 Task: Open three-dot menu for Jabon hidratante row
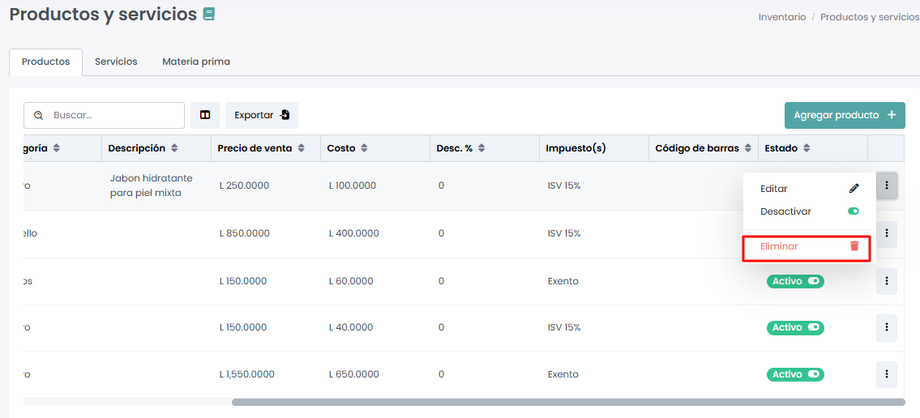point(886,186)
